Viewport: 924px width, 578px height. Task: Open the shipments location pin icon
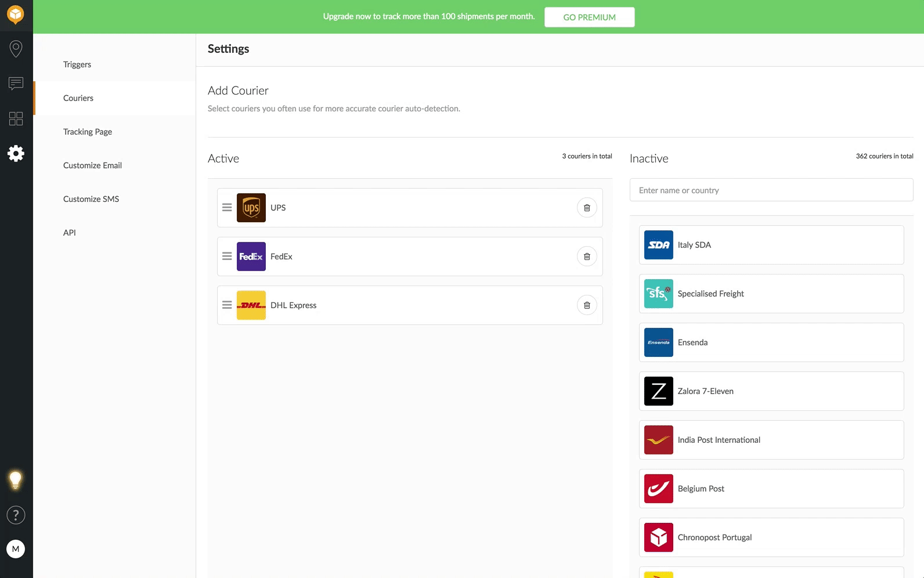(x=16, y=49)
